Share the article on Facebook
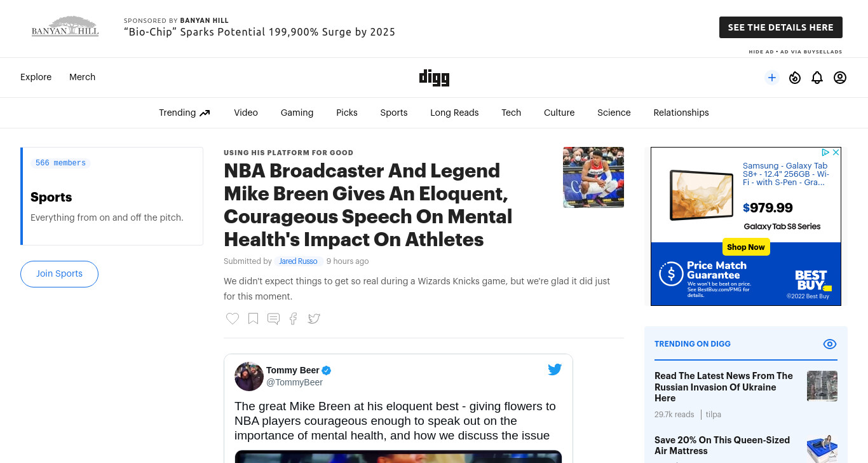The width and height of the screenshot is (868, 463). tap(293, 319)
